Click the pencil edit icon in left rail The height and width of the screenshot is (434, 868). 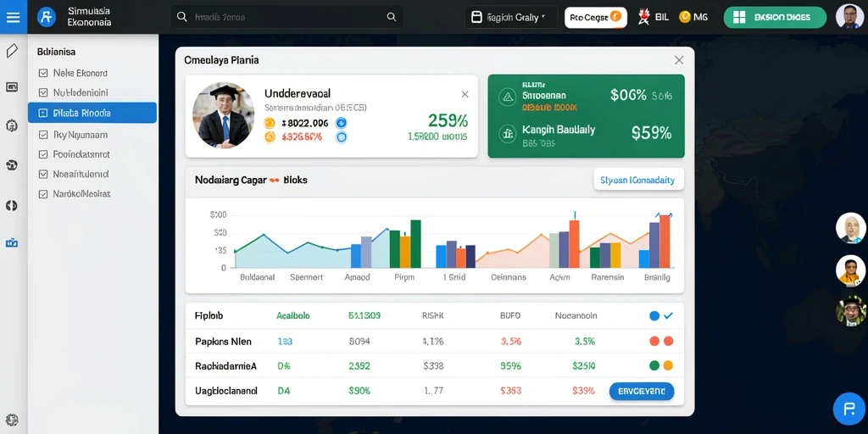click(12, 52)
